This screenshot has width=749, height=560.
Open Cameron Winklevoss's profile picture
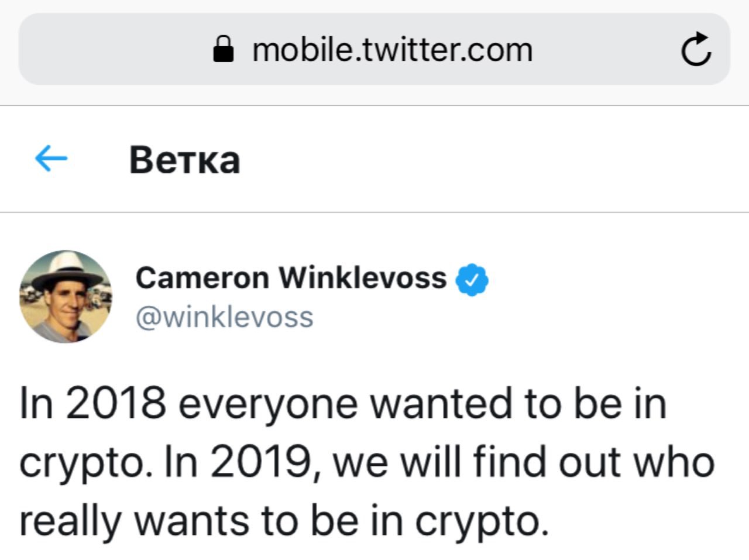(x=65, y=297)
